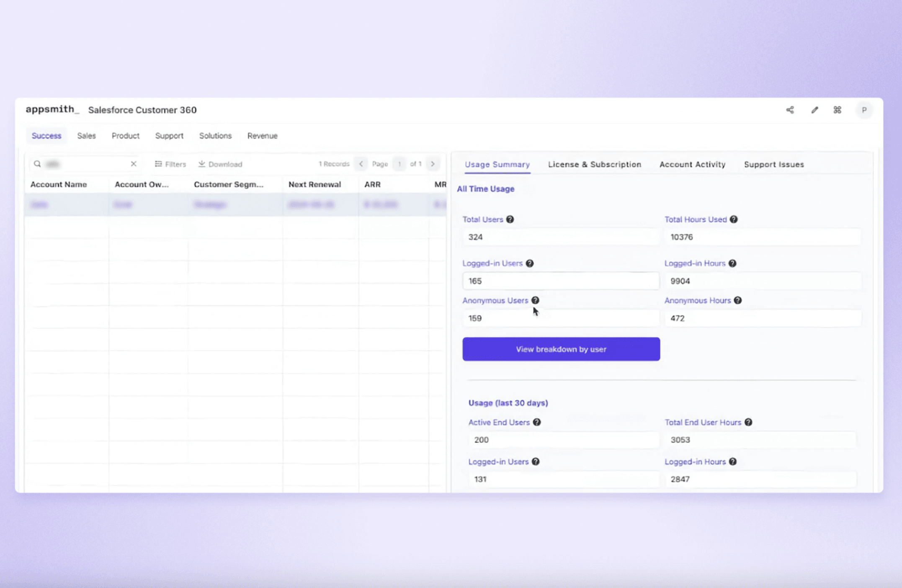
Task: Download the table data
Action: (220, 164)
